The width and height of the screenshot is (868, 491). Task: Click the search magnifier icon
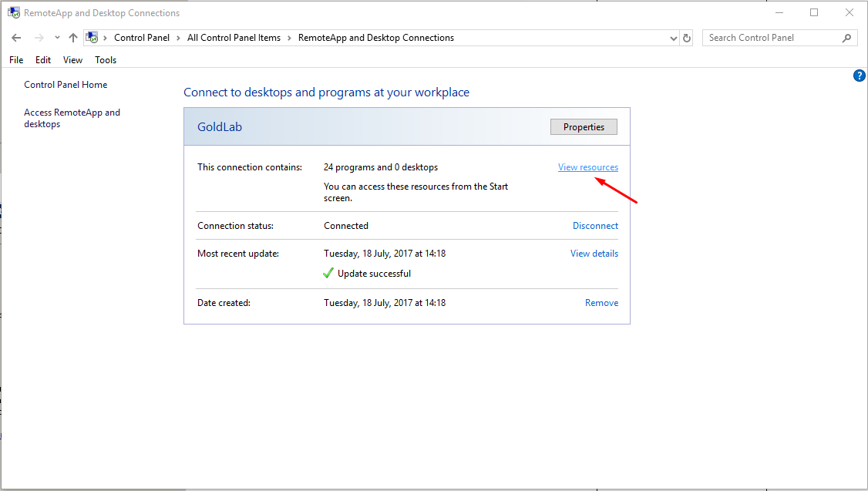click(846, 38)
